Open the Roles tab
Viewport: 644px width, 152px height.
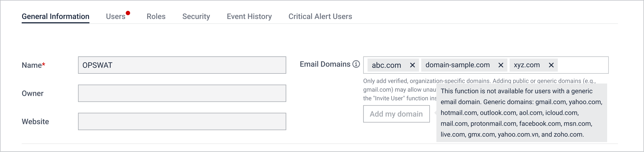[x=156, y=17]
